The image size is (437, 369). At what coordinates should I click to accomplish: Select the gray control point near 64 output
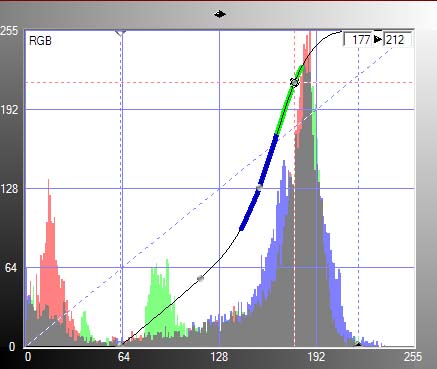tap(200, 278)
